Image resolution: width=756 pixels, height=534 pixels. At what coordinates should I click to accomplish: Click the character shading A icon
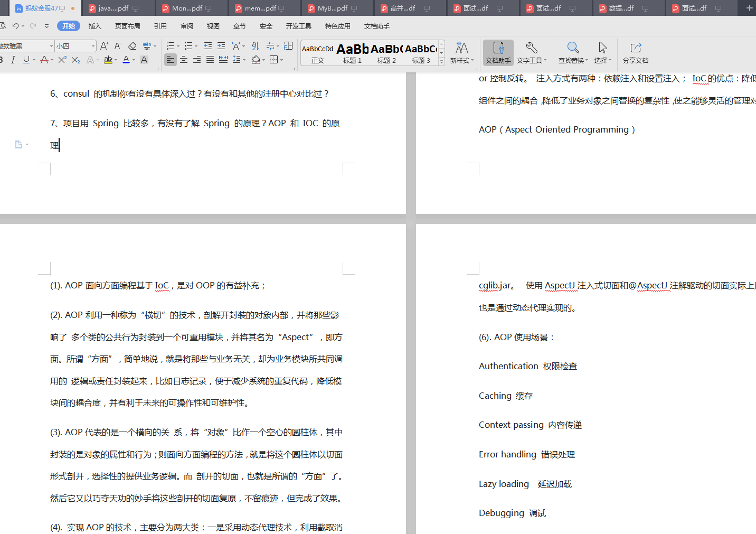(x=144, y=60)
